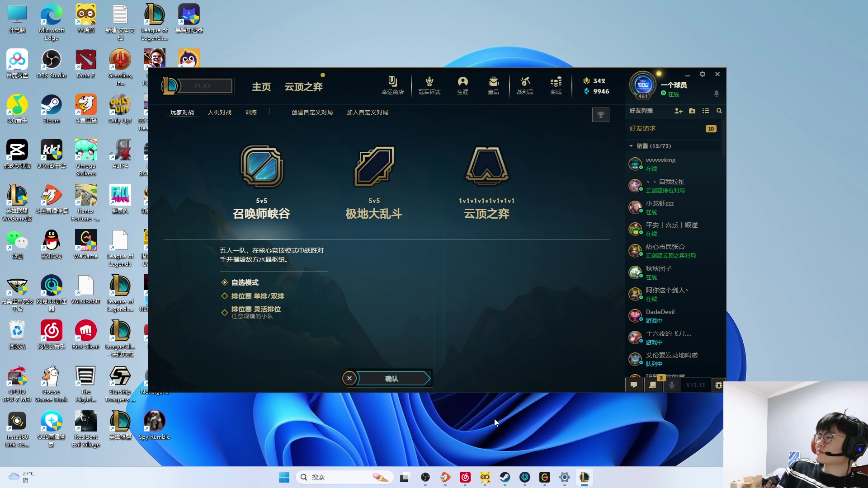Image resolution: width=868 pixels, height=488 pixels.
Task: Click the X cancel button beside 确认
Action: point(349,379)
